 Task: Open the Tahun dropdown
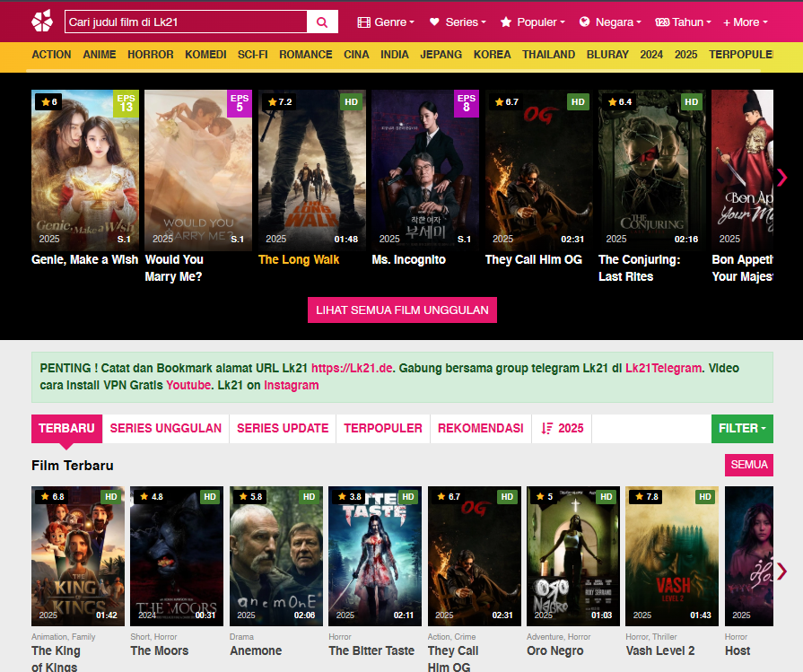point(683,22)
